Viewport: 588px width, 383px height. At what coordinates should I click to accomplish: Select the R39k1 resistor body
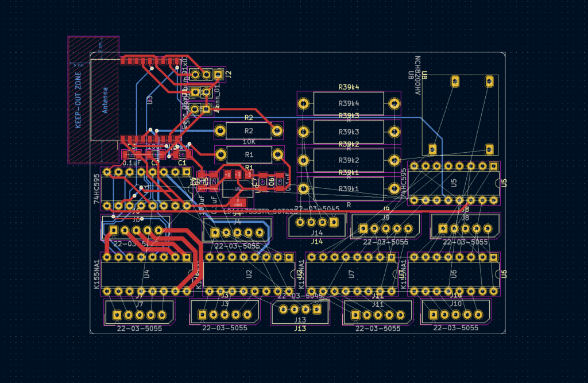point(349,189)
